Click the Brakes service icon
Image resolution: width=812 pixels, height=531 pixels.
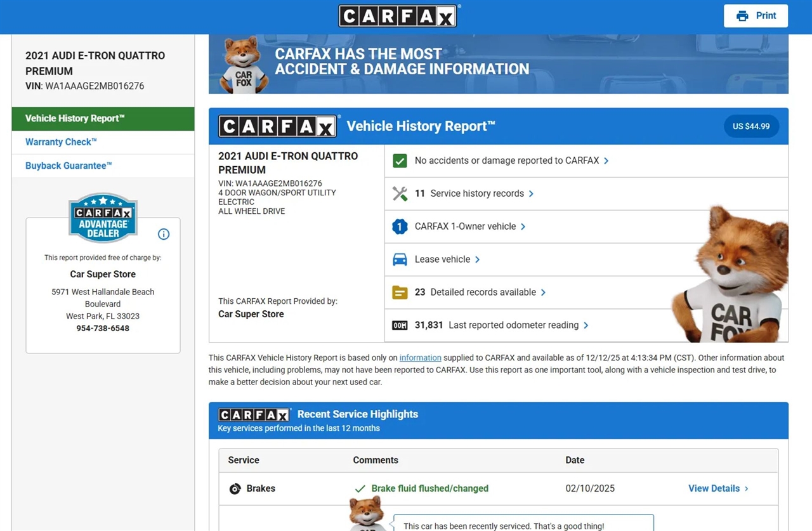[235, 488]
